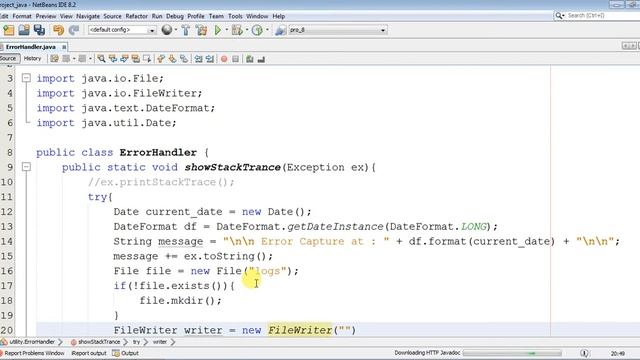Click the Profile Project clock icon

257,30
